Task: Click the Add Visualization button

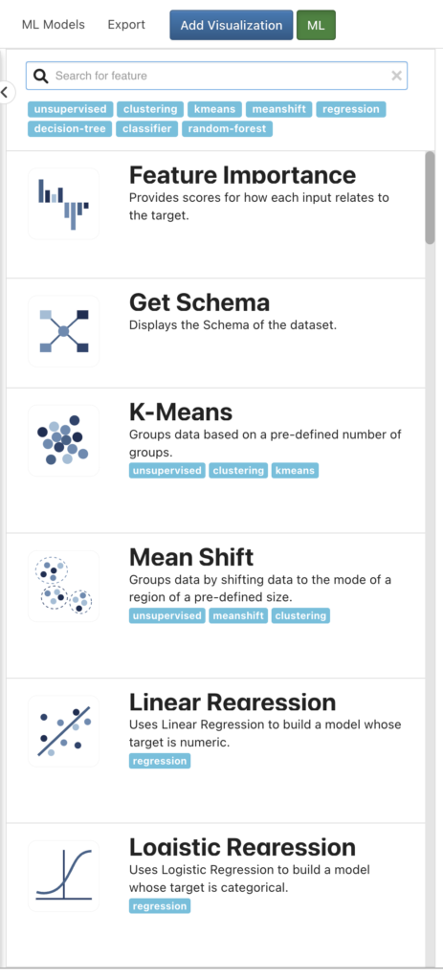Action: [232, 25]
